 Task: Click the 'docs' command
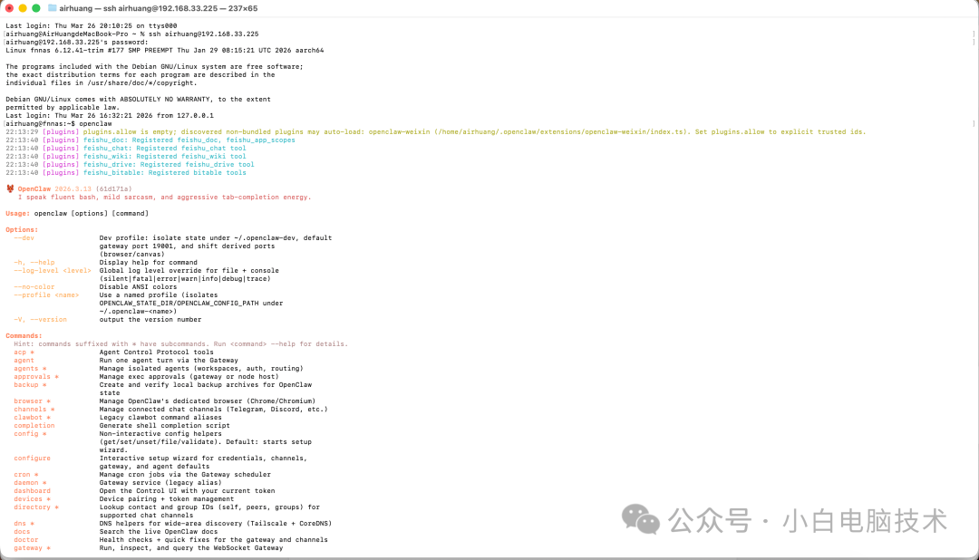[x=22, y=531]
